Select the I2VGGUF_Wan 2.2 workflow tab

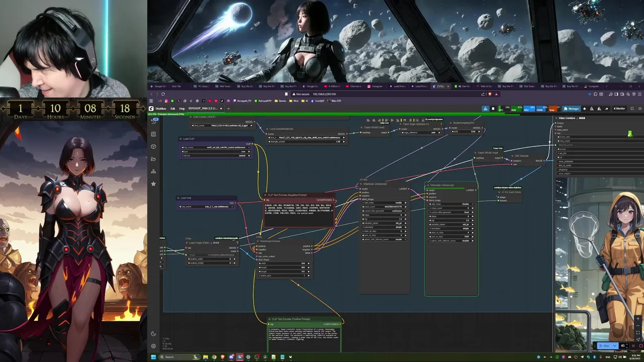pos(205,109)
